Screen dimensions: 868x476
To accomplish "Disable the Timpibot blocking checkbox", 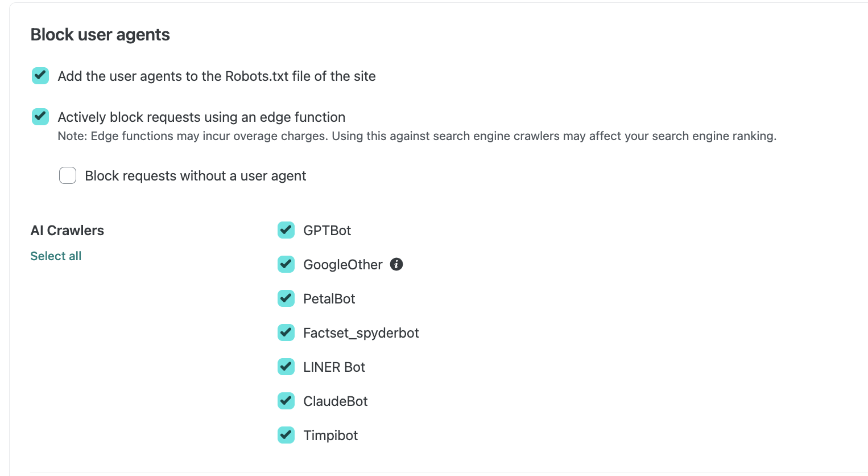I will [286, 435].
